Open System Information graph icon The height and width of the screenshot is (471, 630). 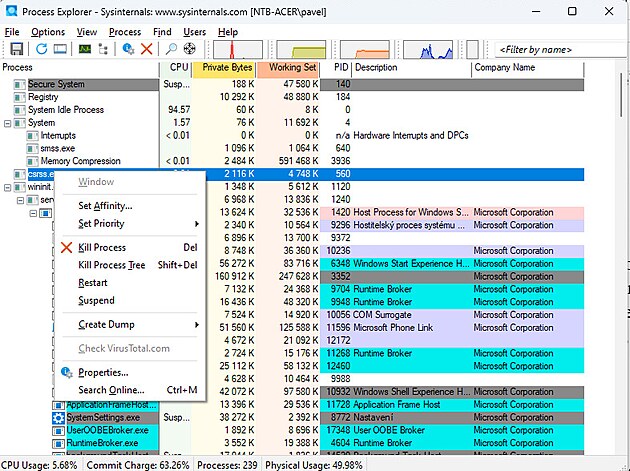[85, 49]
